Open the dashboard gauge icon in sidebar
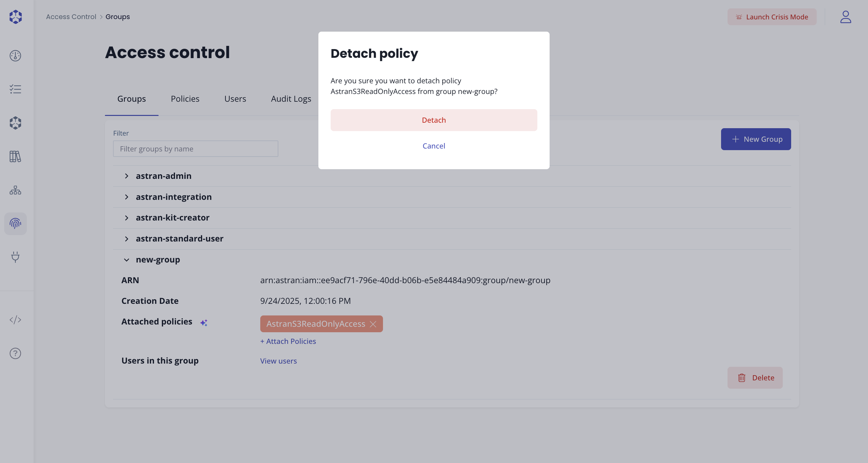 click(x=15, y=56)
